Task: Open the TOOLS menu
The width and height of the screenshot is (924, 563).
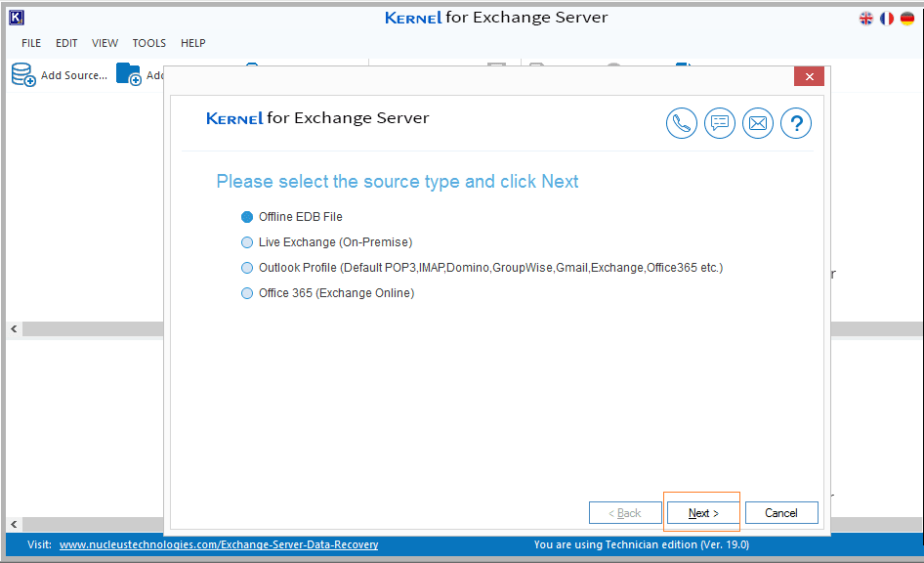Action: (x=149, y=43)
